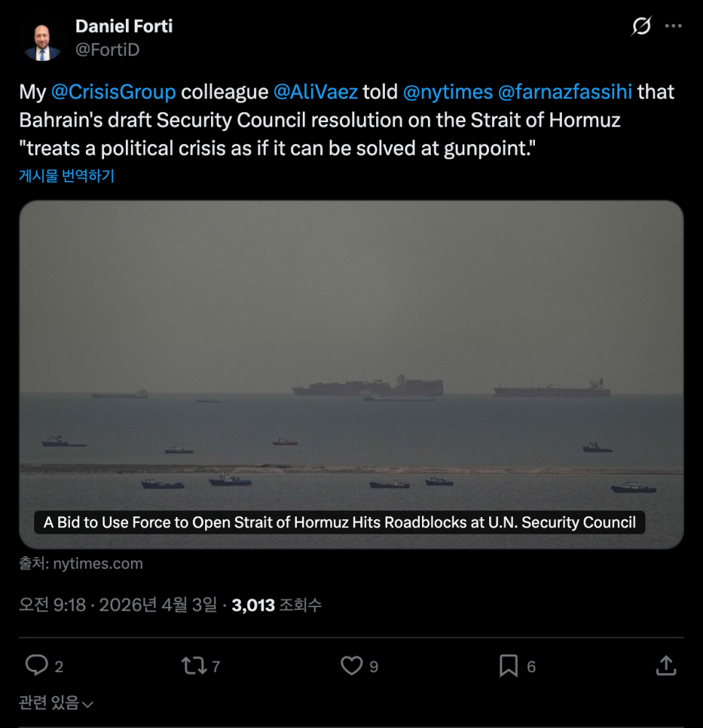Click 게시물 번역하기 to translate post

[66, 176]
